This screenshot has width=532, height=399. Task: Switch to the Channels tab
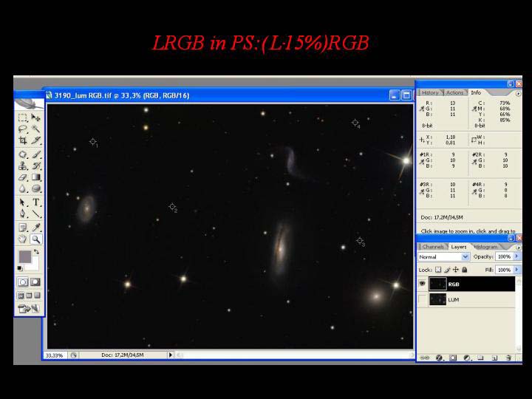[433, 247]
